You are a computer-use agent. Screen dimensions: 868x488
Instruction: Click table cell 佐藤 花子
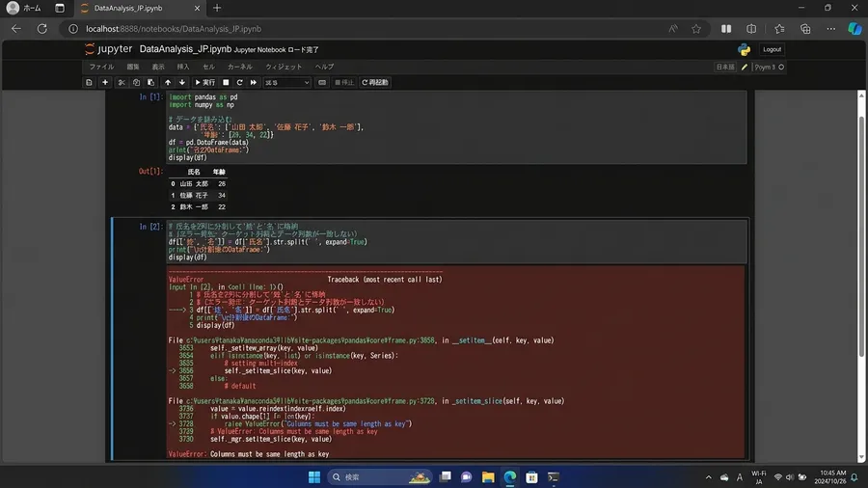click(194, 196)
